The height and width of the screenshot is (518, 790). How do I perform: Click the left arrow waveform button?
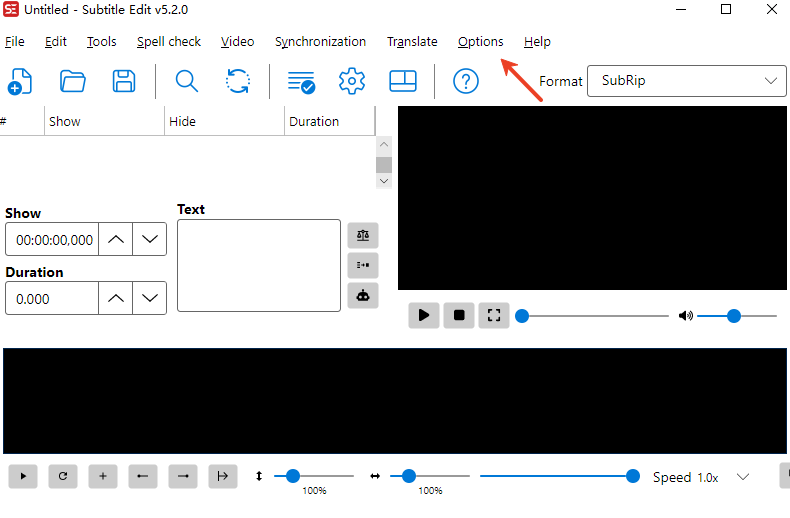143,476
